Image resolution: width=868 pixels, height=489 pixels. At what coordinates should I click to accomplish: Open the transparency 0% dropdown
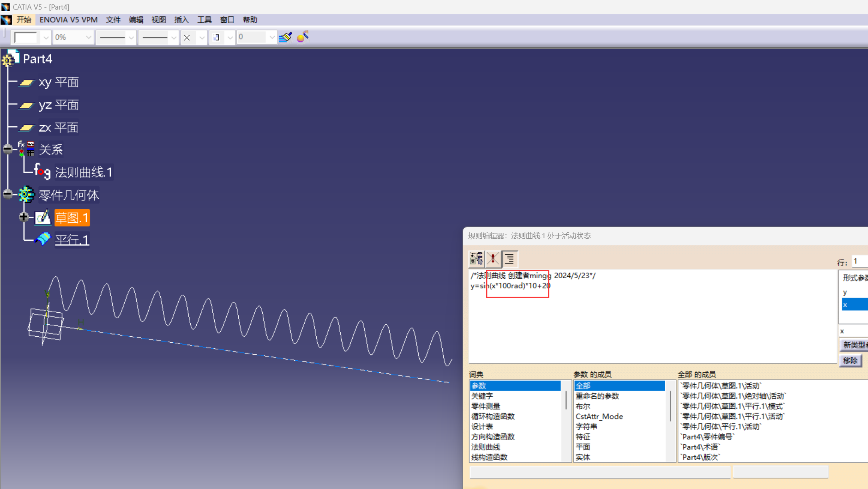click(88, 37)
